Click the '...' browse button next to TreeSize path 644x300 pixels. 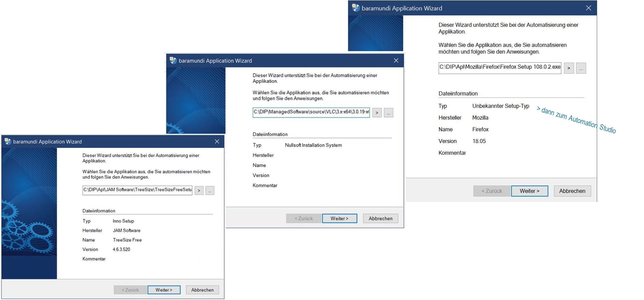click(210, 190)
